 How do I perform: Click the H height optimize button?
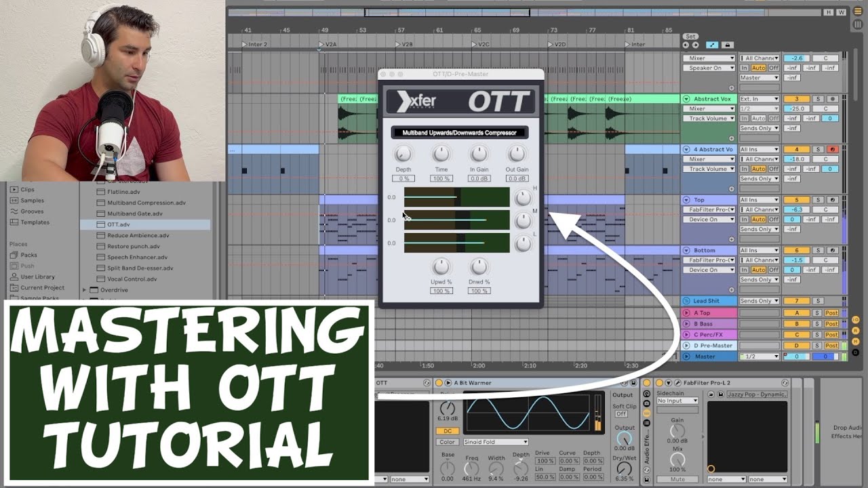pos(829,12)
